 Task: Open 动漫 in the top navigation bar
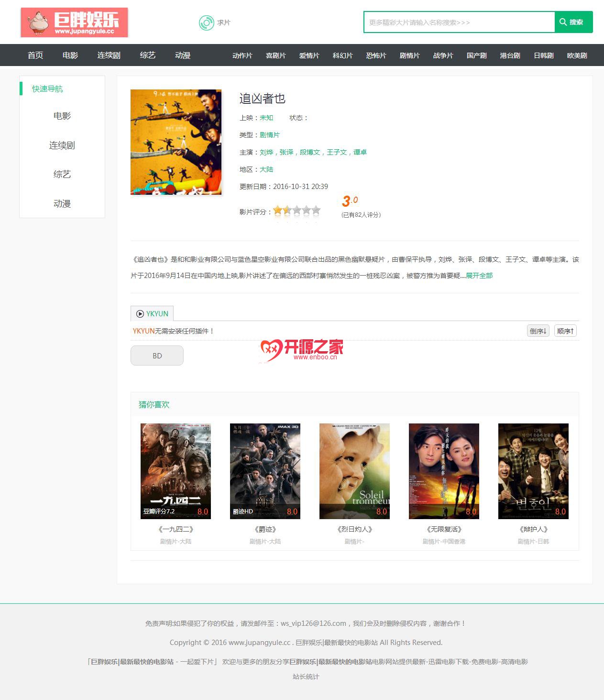pos(183,55)
